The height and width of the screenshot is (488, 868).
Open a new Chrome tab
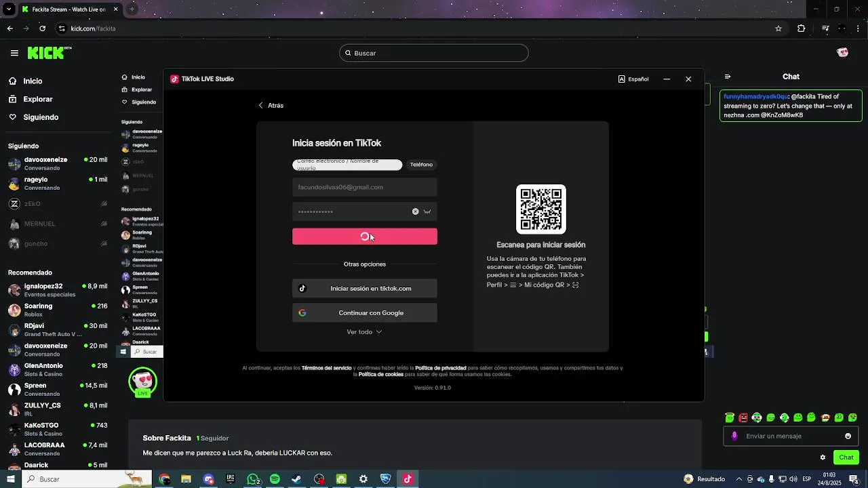[132, 9]
